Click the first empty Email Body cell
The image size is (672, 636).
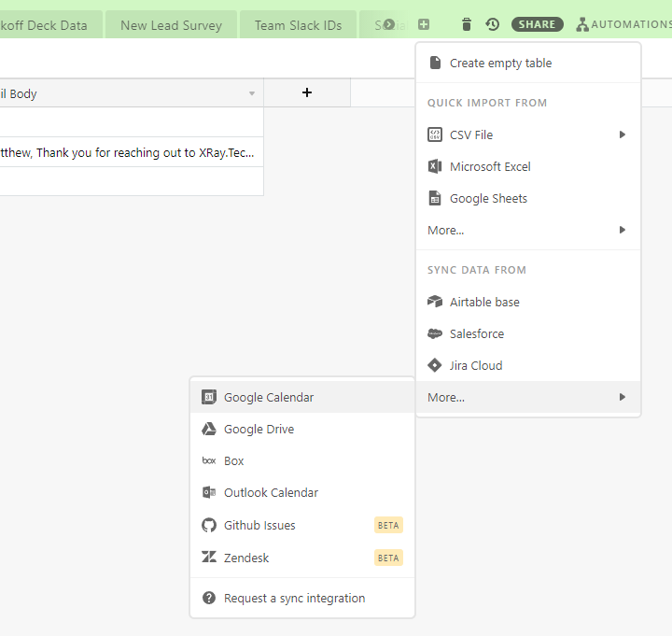pyautogui.click(x=132, y=122)
